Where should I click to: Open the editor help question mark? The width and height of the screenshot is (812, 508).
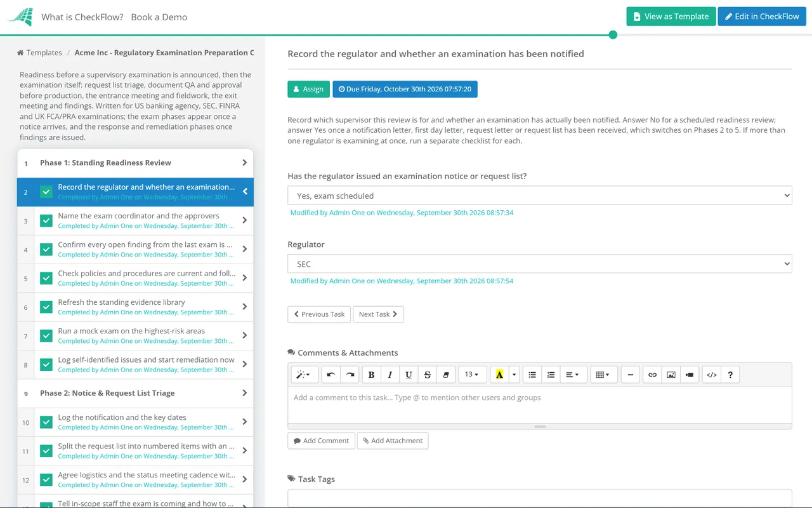730,375
